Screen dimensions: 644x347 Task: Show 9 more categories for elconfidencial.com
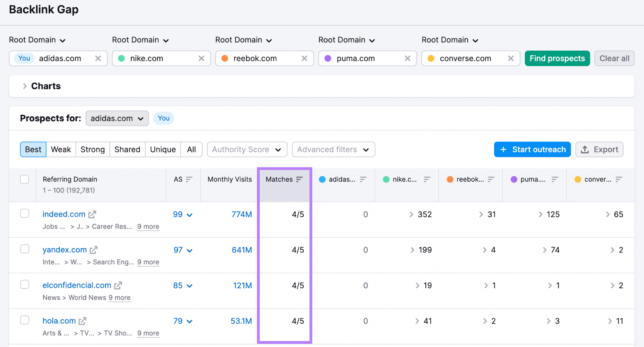(120, 297)
